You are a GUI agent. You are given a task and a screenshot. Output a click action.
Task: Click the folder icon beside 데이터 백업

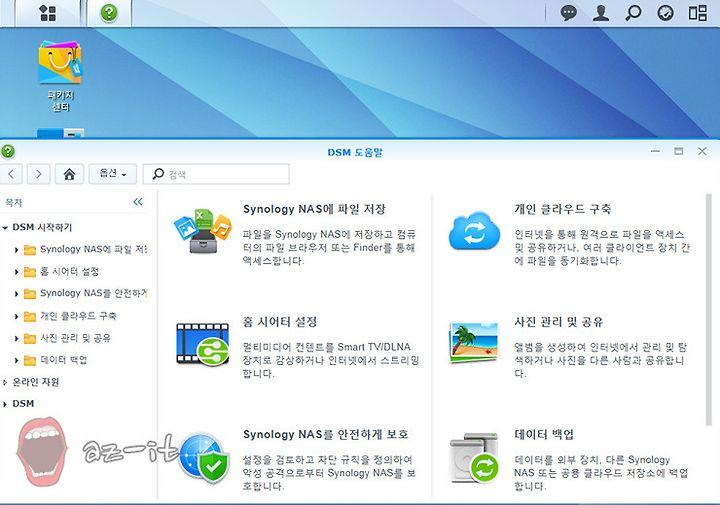tap(30, 360)
